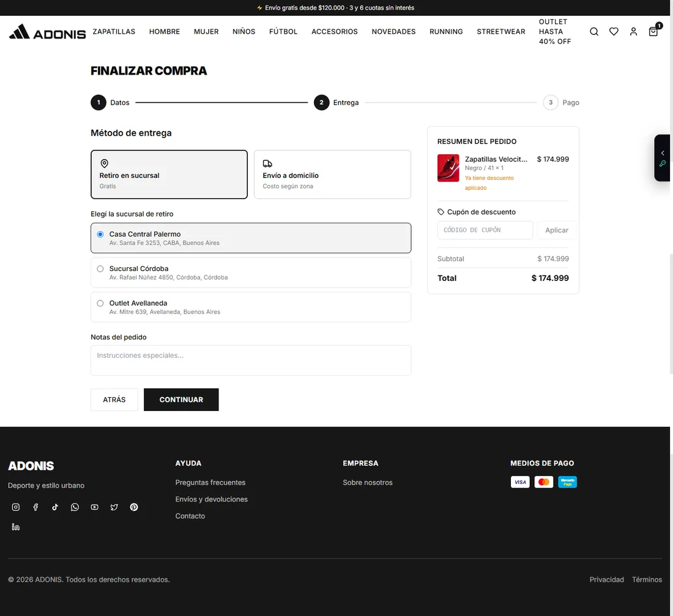
Task: Open the MUJER menu
Action: coord(206,31)
